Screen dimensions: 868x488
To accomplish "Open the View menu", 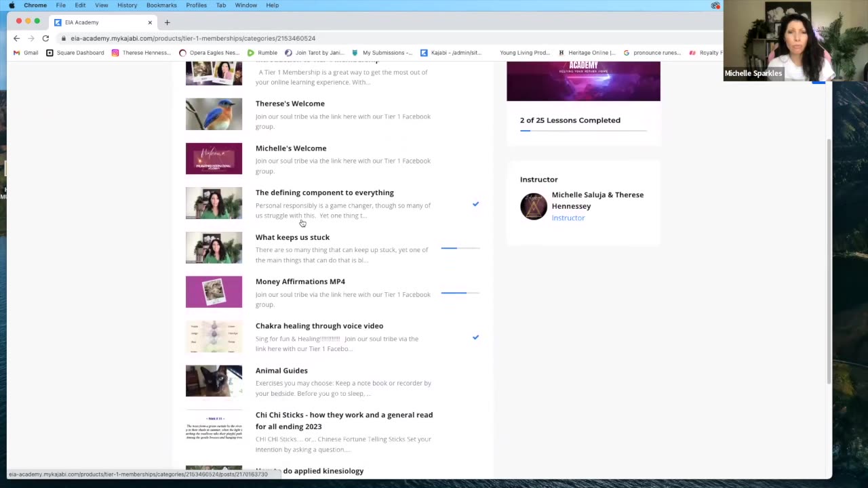I will (101, 5).
